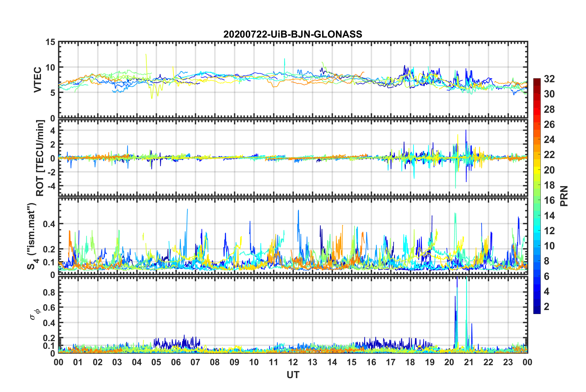Viewport: 586px width, 392px height.
Task: Click sigma phi axis tick value 0.8
Action: click(49, 292)
